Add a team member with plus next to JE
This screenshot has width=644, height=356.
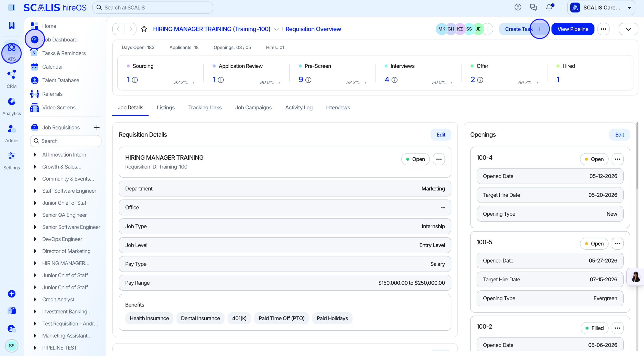point(487,29)
